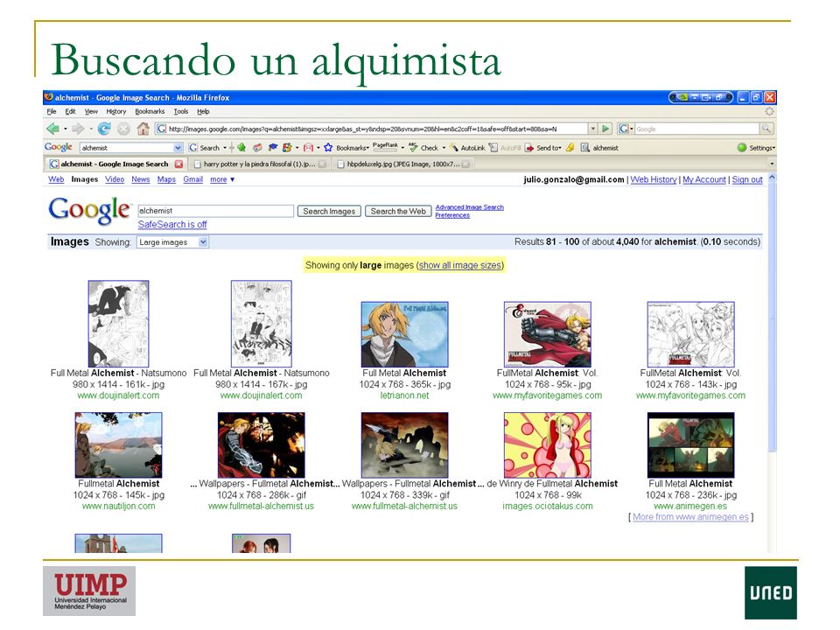Open the Web History link
Viewport: 840px width, 630px height.
[x=654, y=179]
